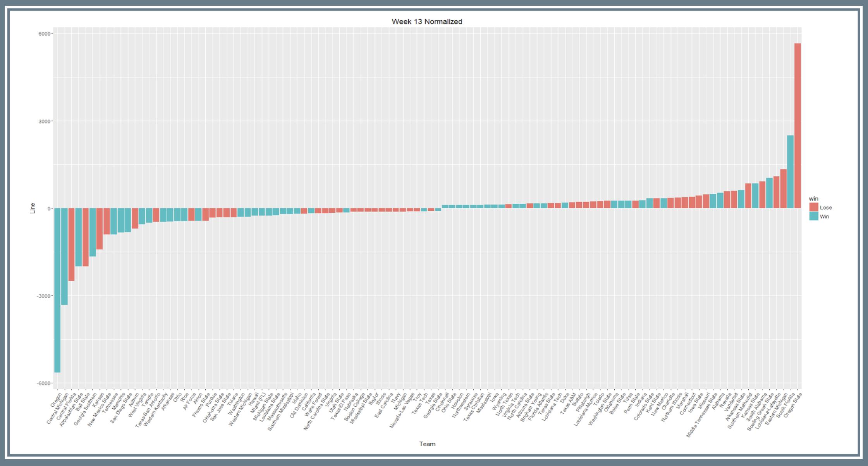The height and width of the screenshot is (466, 868).
Task: Click the 'Georgia Southern' x-axis label
Action: coord(85,409)
